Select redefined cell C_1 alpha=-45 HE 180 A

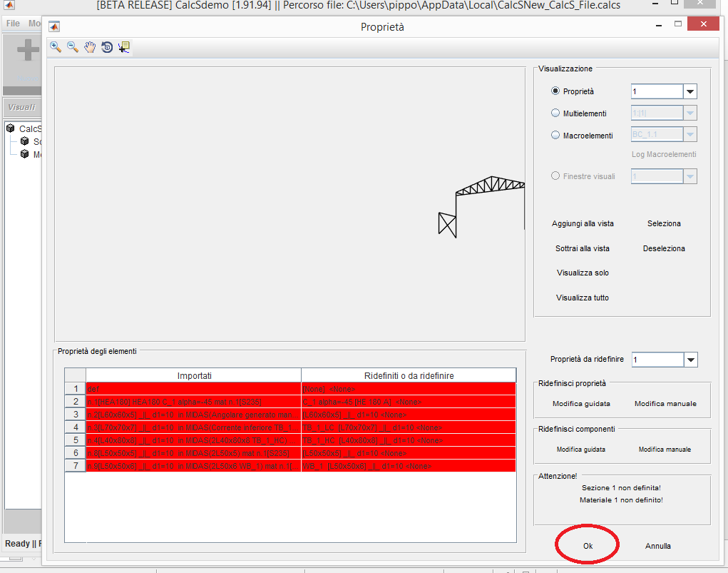click(x=409, y=402)
